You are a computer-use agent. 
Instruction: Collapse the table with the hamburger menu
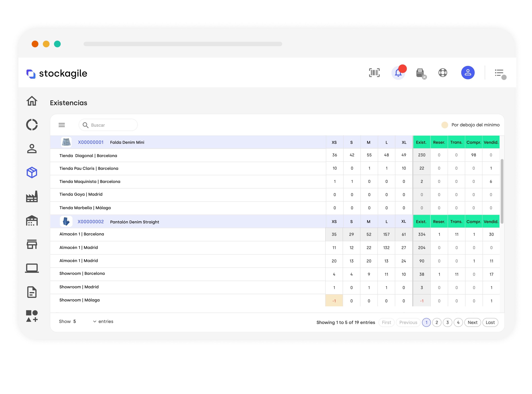62,125
